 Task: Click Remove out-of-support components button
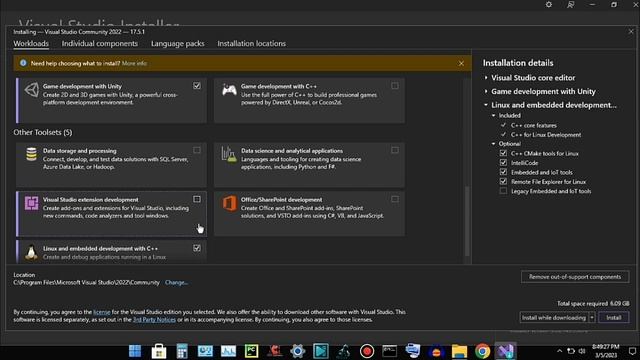tap(575, 277)
